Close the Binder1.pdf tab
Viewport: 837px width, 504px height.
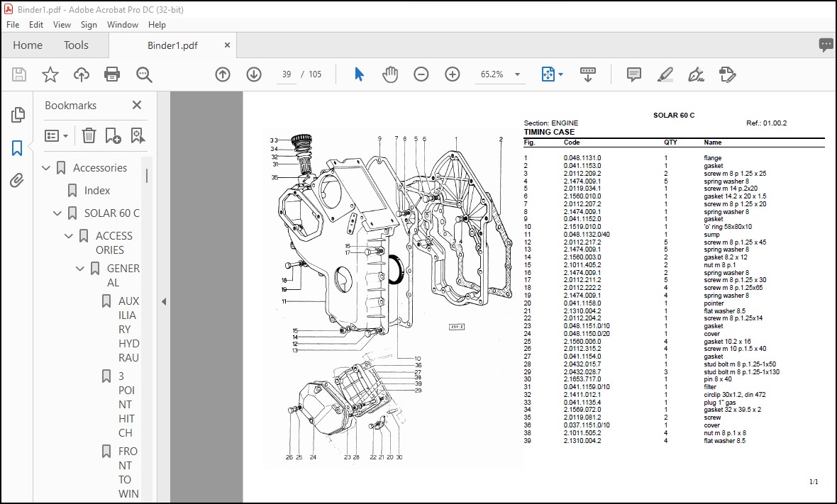[227, 45]
